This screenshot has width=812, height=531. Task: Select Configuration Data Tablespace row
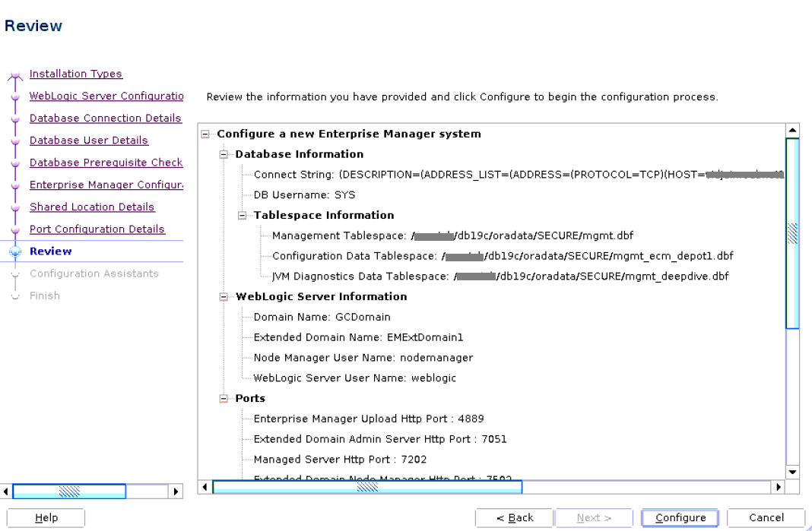[503, 256]
